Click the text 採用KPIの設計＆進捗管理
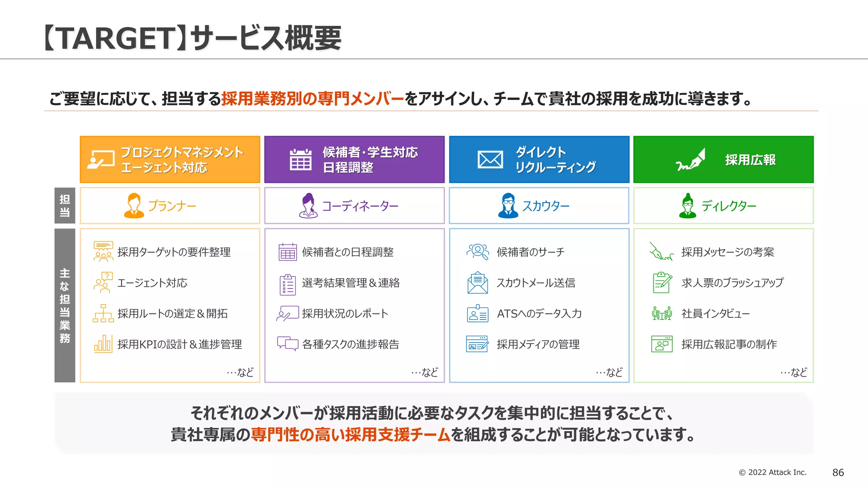 (x=180, y=344)
